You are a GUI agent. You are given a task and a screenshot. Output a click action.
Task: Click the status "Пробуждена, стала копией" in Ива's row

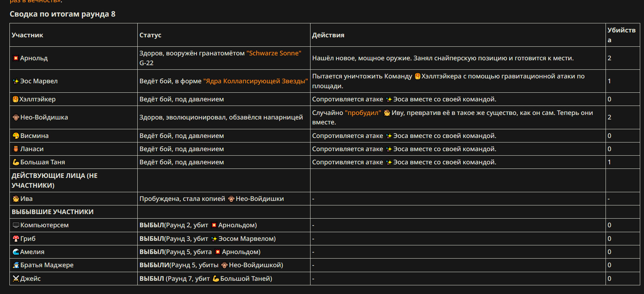[182, 199]
